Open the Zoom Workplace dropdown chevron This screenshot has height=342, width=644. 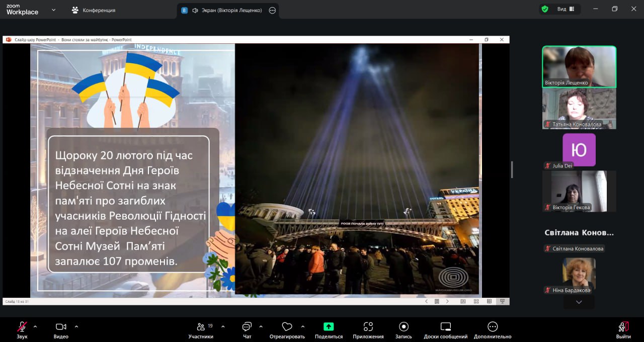pos(54,10)
